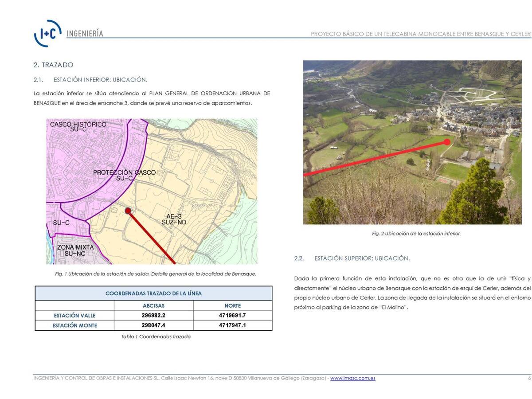Click the cell with value 296982.2

point(153,315)
